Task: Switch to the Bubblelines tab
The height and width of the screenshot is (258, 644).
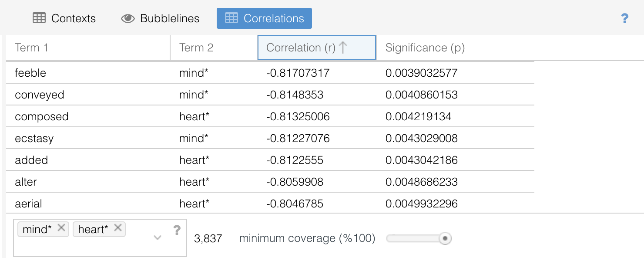Action: pyautogui.click(x=160, y=18)
